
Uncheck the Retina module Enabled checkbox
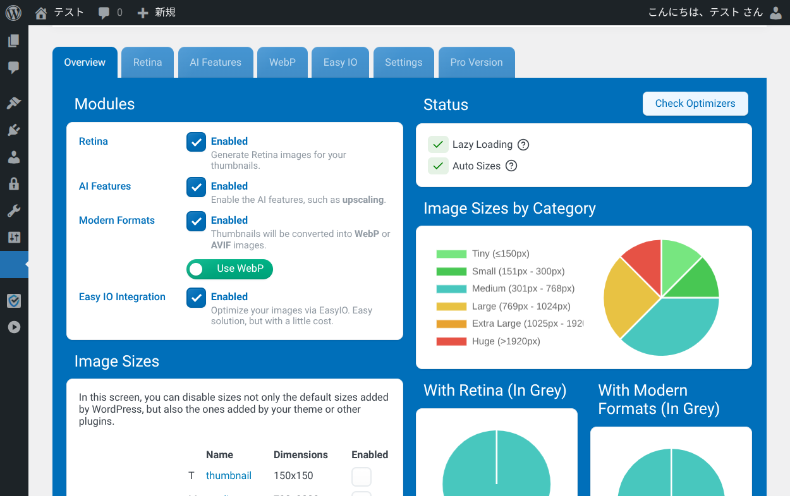tap(196, 142)
